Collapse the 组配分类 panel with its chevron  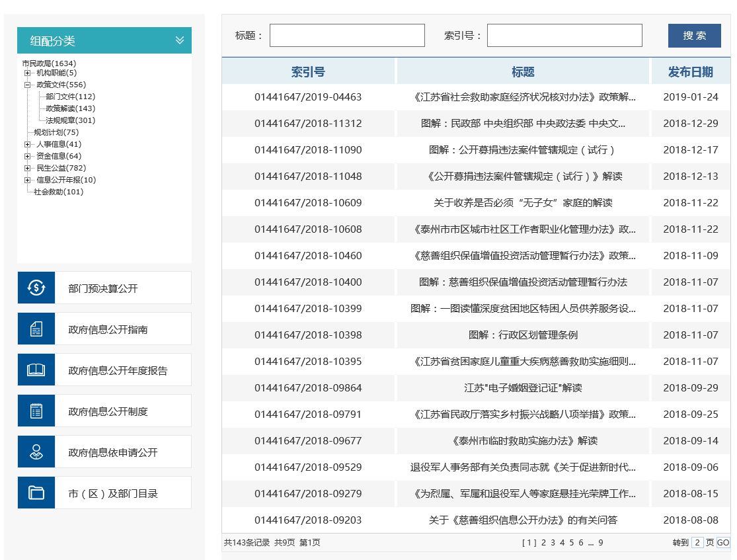(x=178, y=40)
